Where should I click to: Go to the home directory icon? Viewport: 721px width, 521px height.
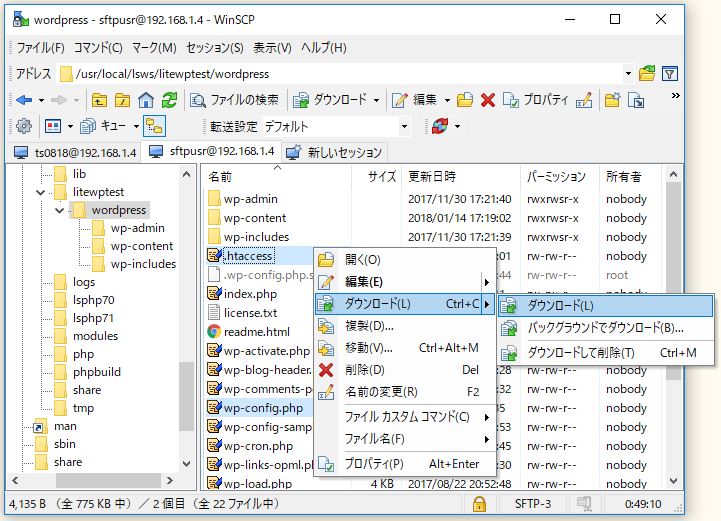point(146,100)
